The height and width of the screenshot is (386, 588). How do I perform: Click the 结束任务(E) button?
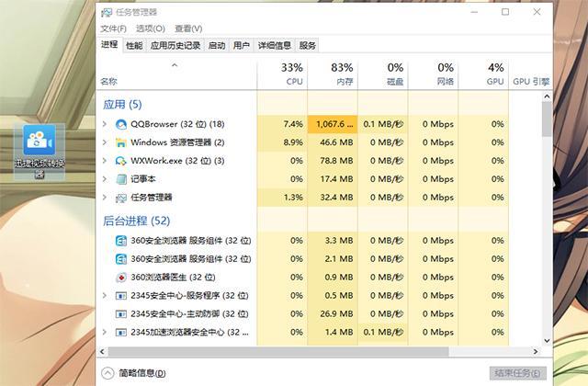517,373
